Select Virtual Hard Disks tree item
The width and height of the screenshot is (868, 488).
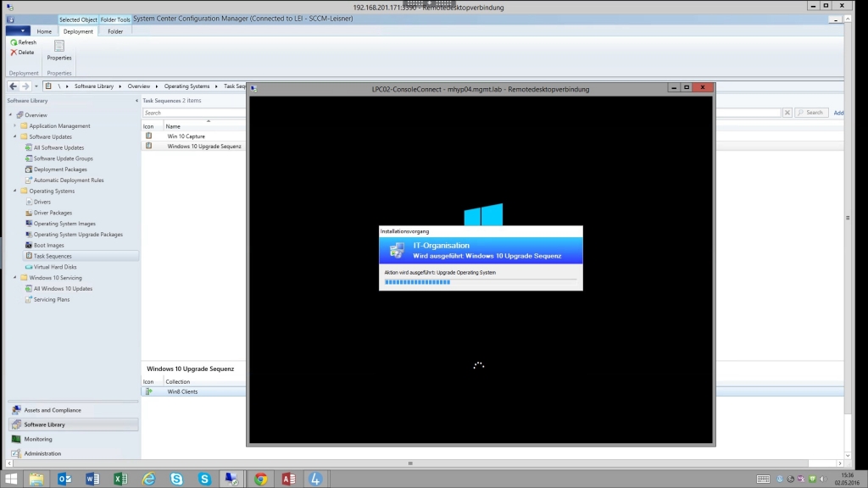[51, 267]
